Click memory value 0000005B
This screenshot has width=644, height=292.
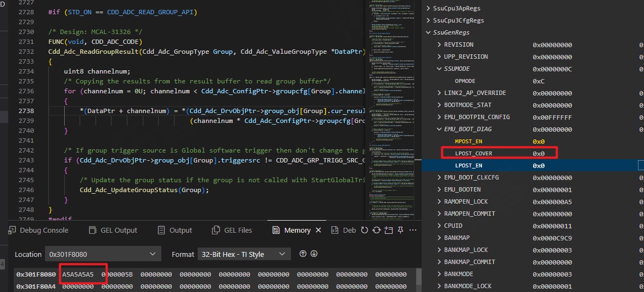pyautogui.click(x=117, y=274)
